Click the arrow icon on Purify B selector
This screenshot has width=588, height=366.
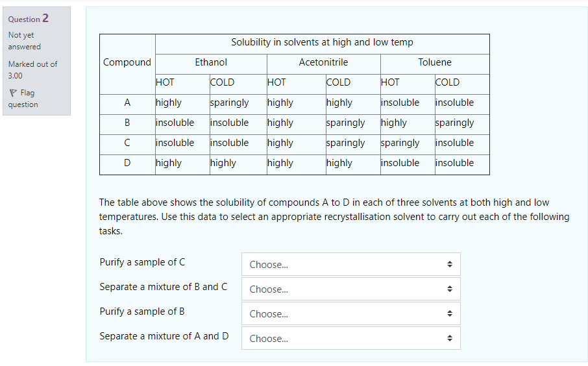[x=450, y=314]
